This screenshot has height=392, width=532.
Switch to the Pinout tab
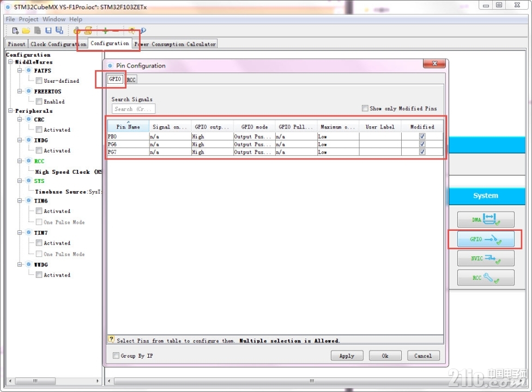pos(16,44)
